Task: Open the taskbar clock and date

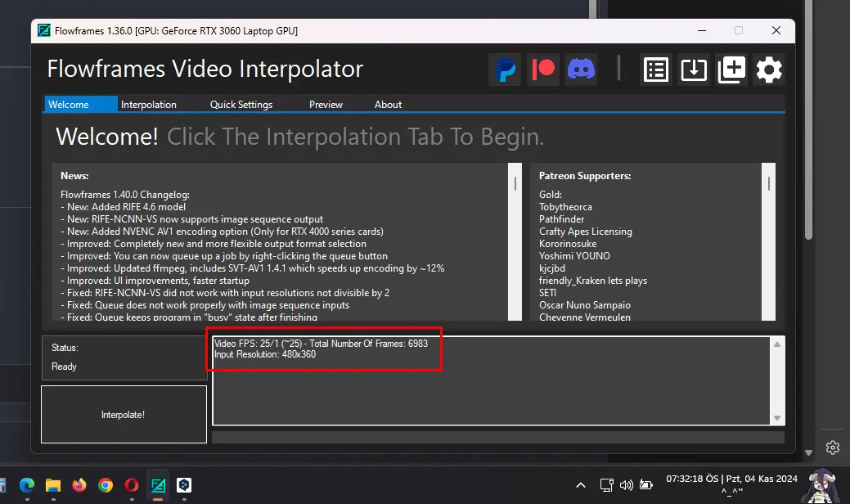Action: pos(731,484)
